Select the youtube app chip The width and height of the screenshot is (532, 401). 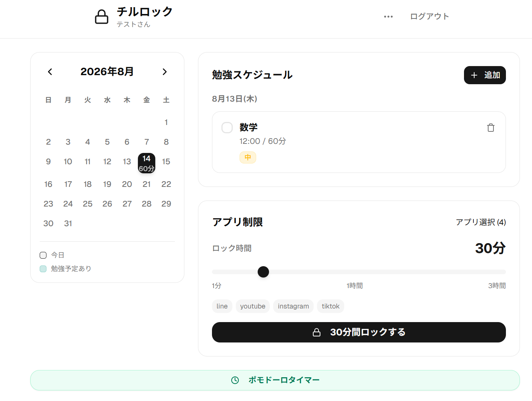pyautogui.click(x=253, y=306)
